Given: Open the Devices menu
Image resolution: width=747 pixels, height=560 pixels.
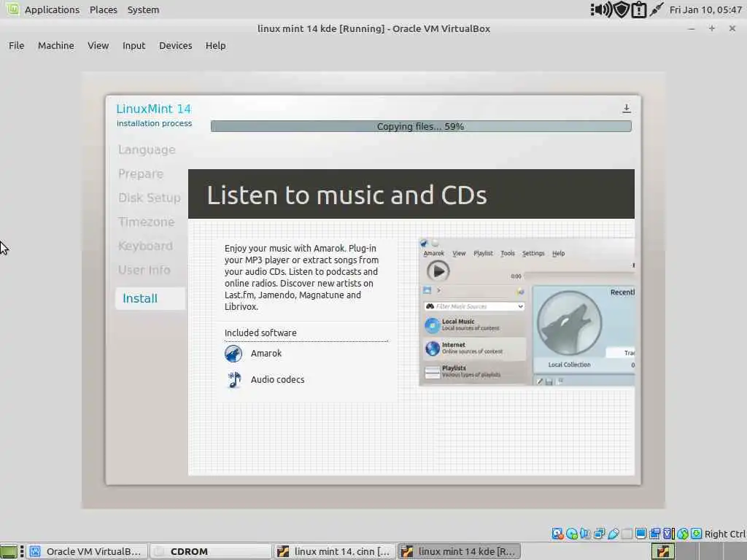Looking at the screenshot, I should [175, 46].
